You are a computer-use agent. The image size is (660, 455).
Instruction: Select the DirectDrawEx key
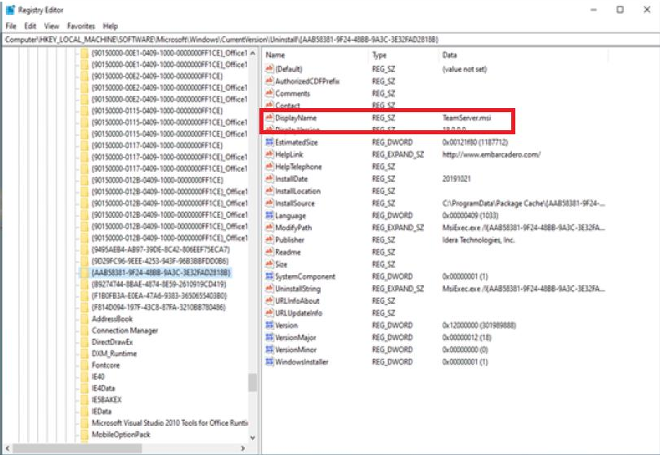tap(112, 342)
